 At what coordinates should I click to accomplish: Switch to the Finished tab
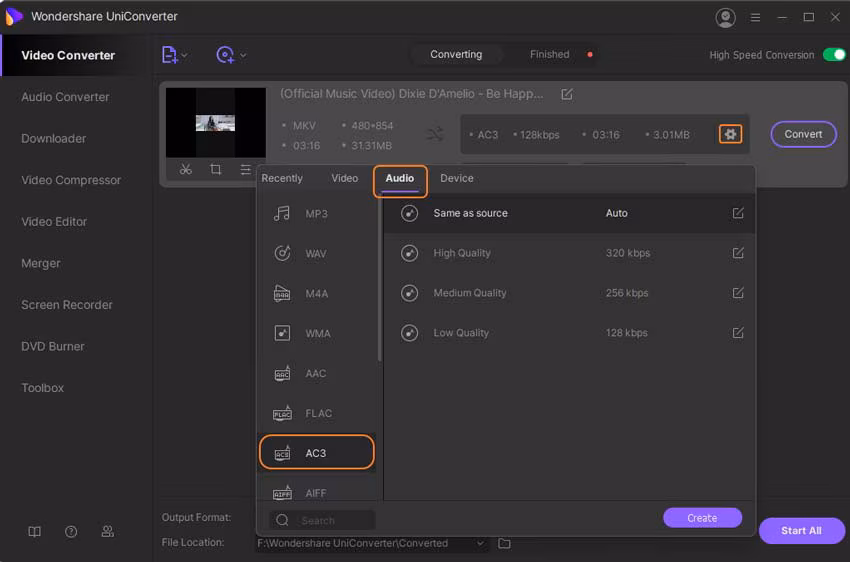(549, 54)
